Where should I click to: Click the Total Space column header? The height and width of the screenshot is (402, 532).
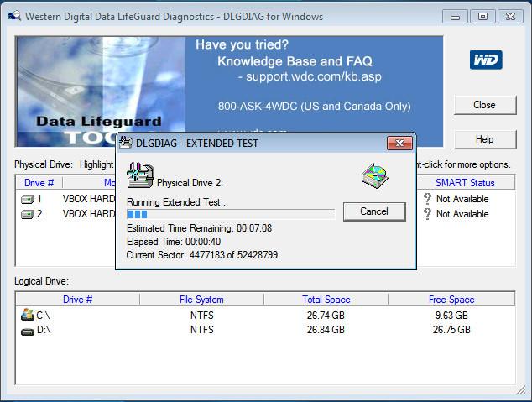click(x=326, y=300)
